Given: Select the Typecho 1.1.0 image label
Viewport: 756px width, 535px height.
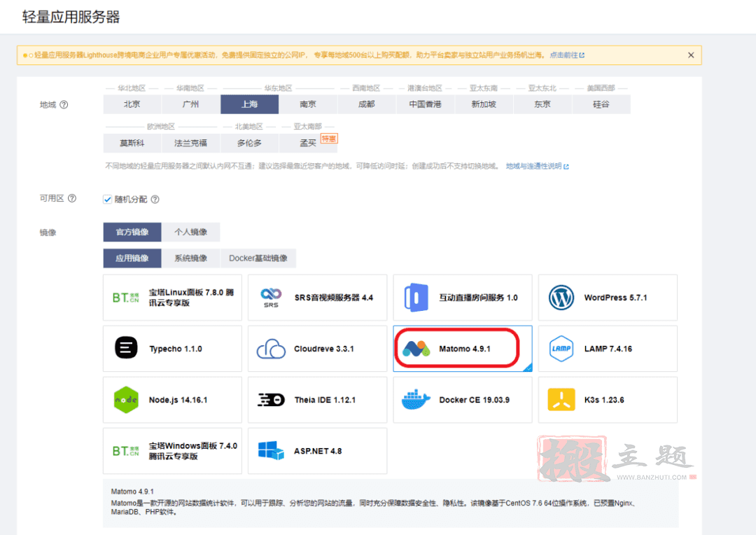Looking at the screenshot, I should [x=176, y=349].
